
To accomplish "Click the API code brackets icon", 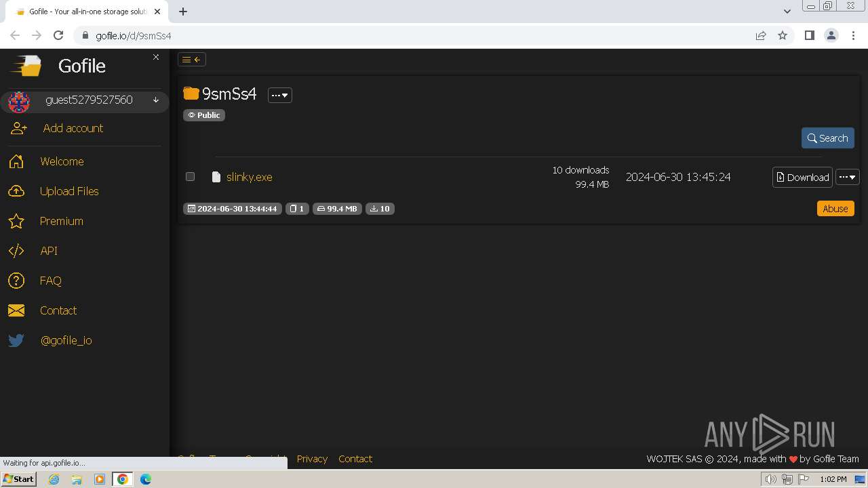I will pos(16,251).
